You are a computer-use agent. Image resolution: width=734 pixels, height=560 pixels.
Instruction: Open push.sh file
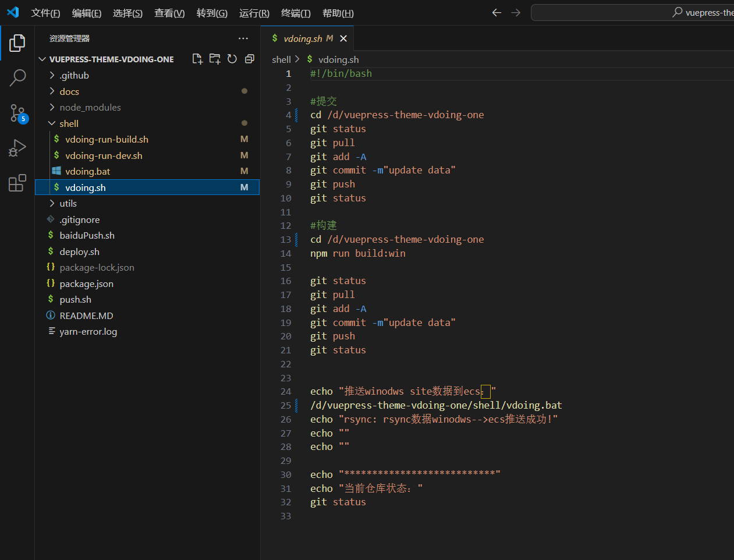click(147, 299)
